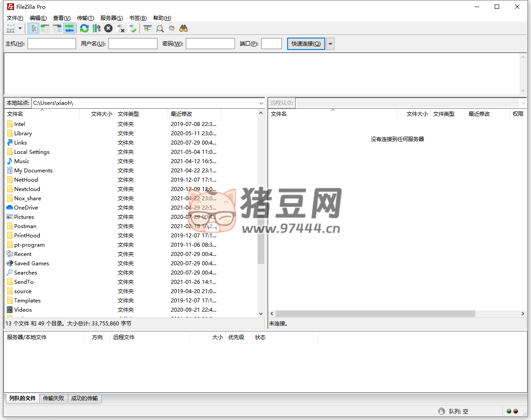Viewport: 531px width, 420px height.
Task: Open the Site Manager icon
Action: pyautogui.click(x=11, y=28)
